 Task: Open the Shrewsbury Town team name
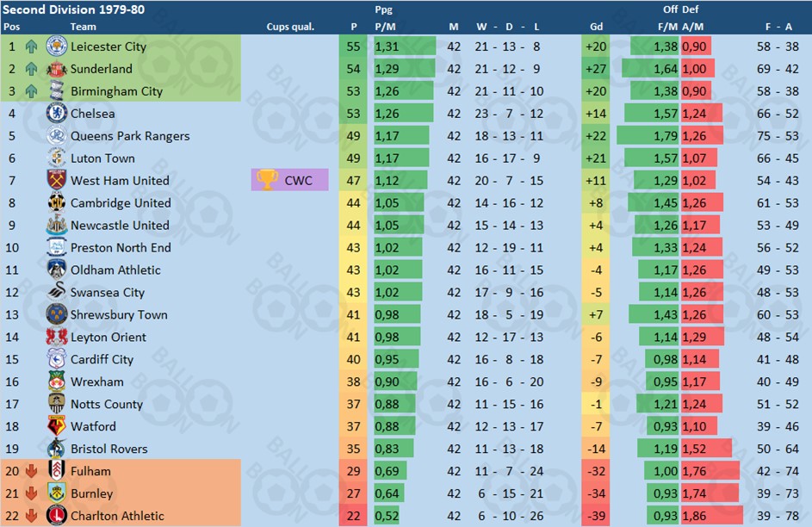[119, 315]
